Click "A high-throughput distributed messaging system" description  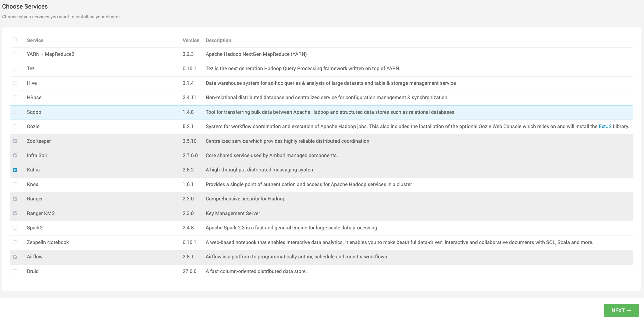(x=260, y=170)
